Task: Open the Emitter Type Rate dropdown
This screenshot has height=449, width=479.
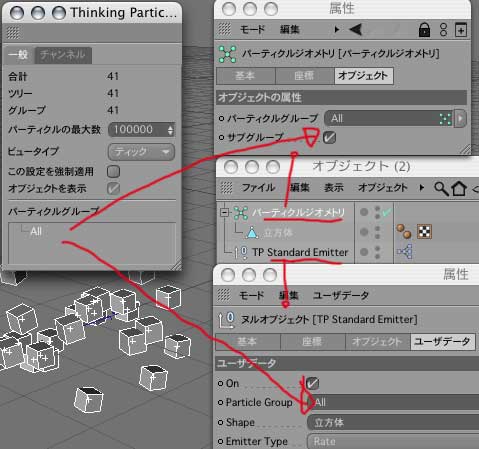Action: [393, 442]
